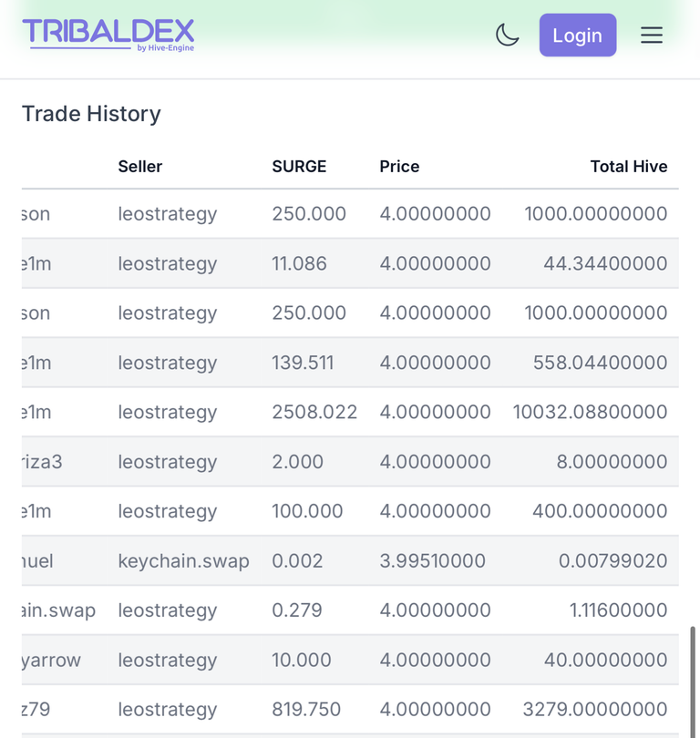Select the 2508.022 SURGE trade row

pyautogui.click(x=350, y=413)
